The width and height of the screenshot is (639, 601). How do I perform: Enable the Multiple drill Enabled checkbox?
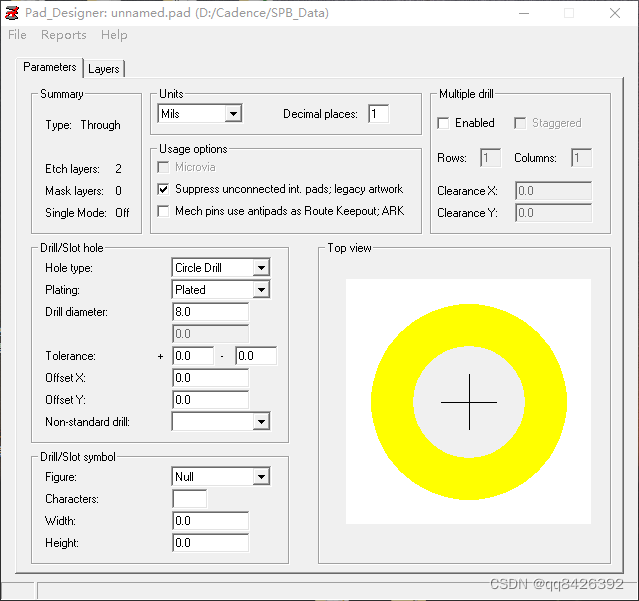[444, 123]
